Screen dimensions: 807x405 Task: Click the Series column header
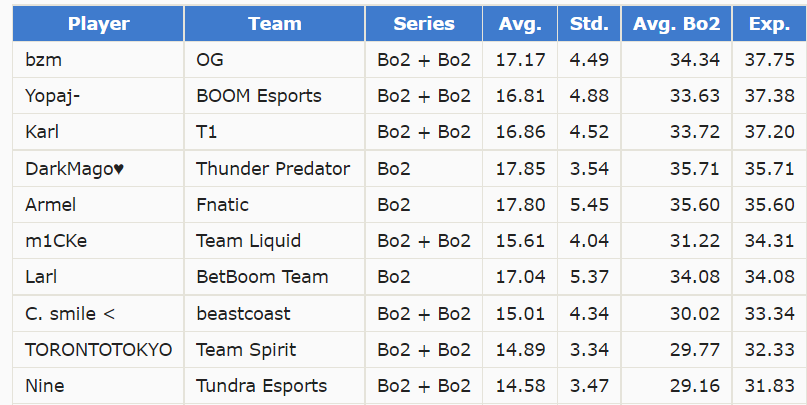pyautogui.click(x=424, y=24)
